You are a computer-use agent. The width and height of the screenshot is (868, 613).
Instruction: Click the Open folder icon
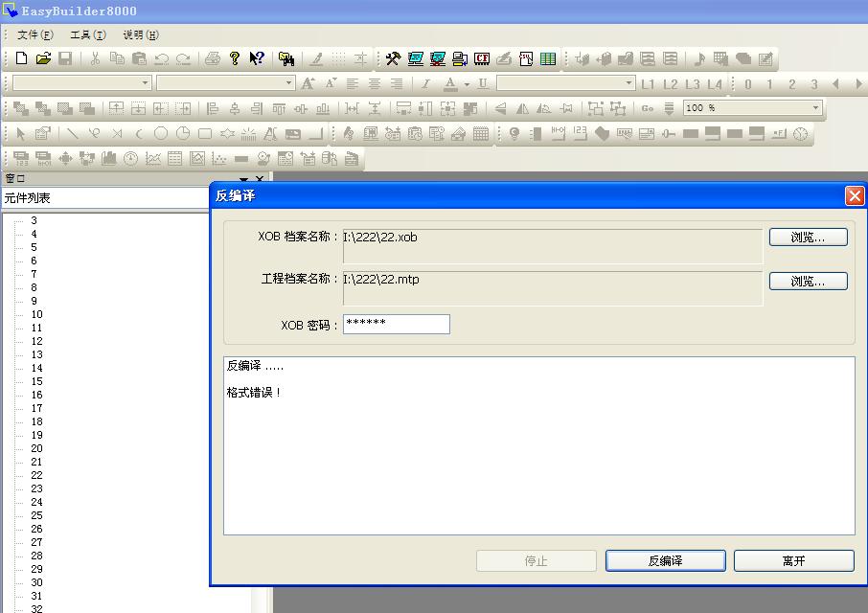43,58
